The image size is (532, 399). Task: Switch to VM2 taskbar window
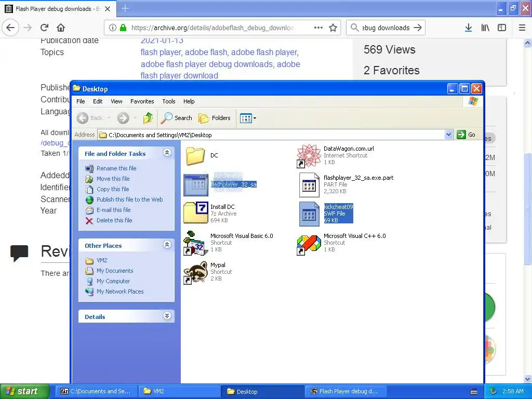pyautogui.click(x=179, y=391)
